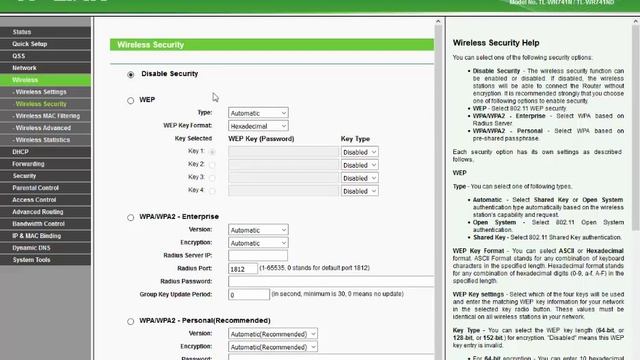The height and width of the screenshot is (360, 640).
Task: Select the Key 2 radio button
Action: click(x=212, y=165)
